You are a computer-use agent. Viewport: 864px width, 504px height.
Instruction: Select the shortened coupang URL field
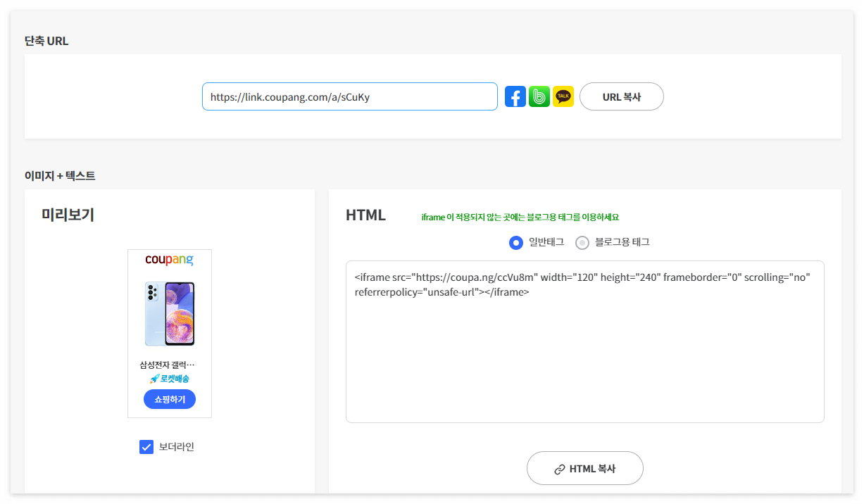point(350,96)
